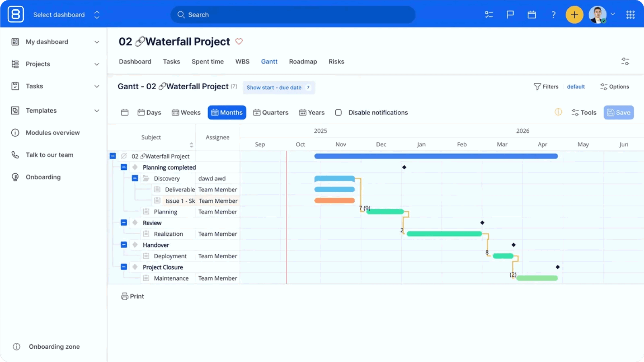Screen dimensions: 644x362
Task: Expand the Templates sidebar chevron
Action: (97, 111)
